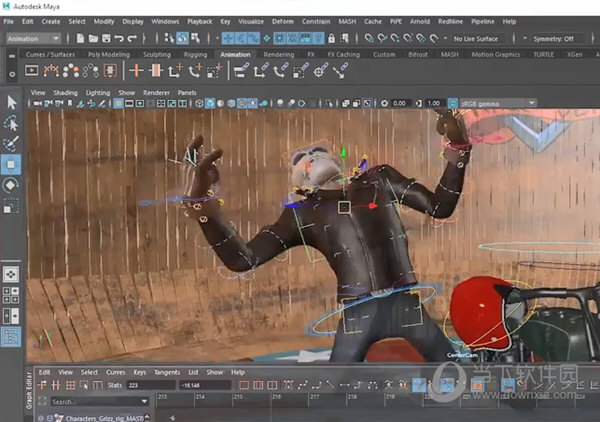Choose the Paint Selection tool
Screen dimensions: 600x422
click(x=11, y=144)
